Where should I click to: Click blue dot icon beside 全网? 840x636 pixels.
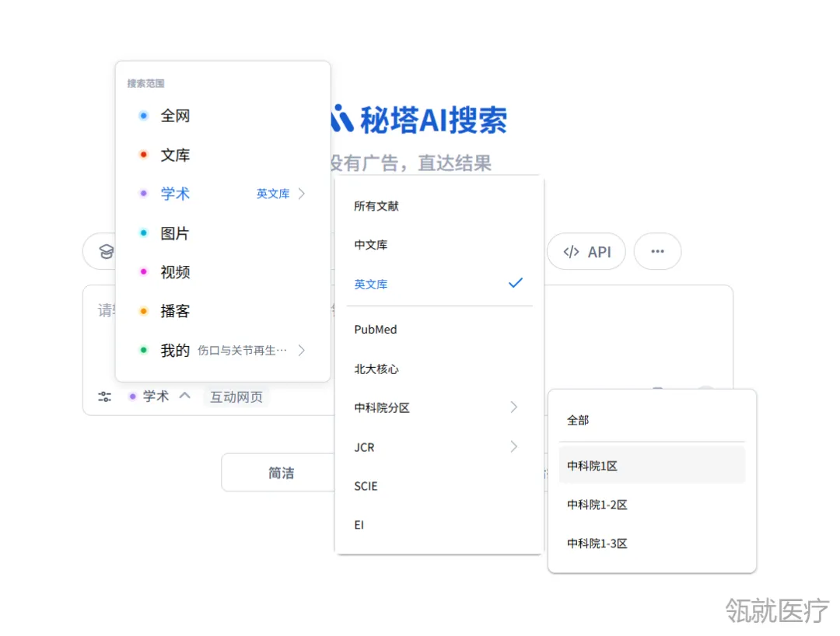[x=144, y=116]
